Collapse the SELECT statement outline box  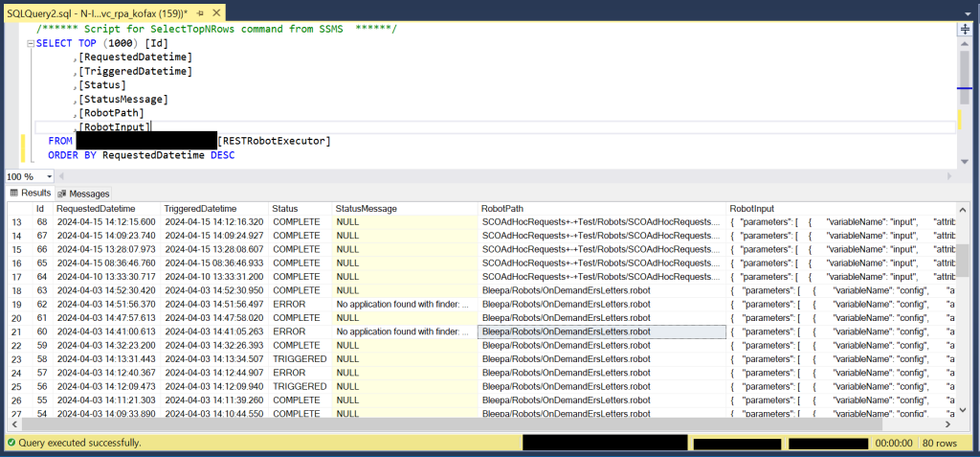pos(31,43)
